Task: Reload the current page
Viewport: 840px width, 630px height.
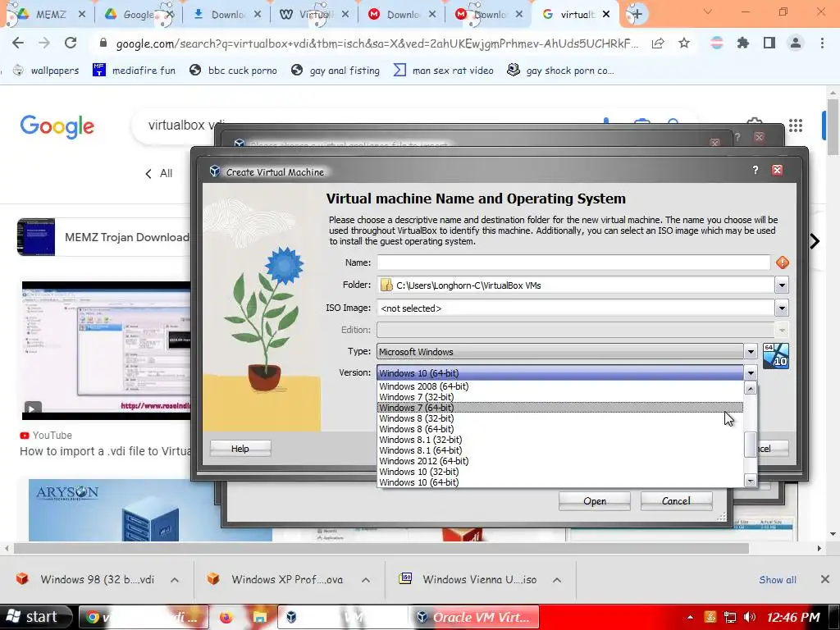Action: pos(71,43)
